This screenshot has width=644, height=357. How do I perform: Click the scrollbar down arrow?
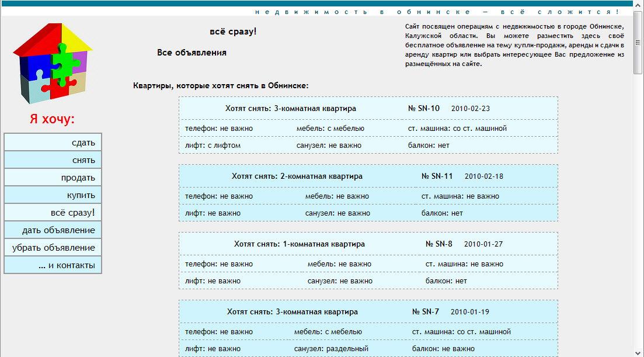point(638,352)
